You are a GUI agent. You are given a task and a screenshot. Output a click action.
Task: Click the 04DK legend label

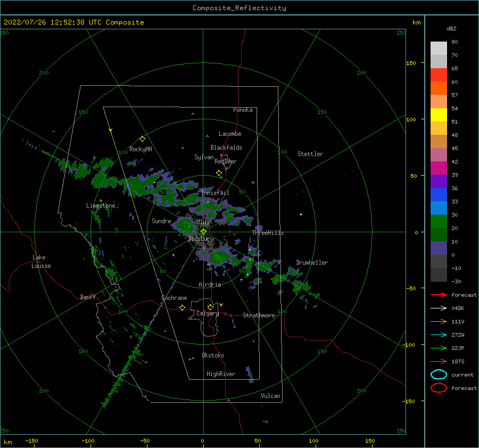click(458, 308)
